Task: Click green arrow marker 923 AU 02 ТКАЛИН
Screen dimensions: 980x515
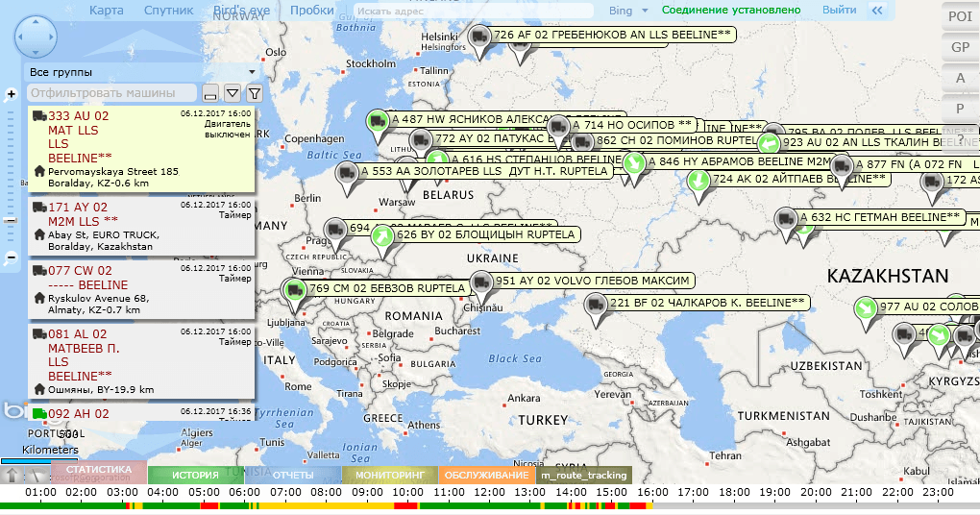Action: pyautogui.click(x=769, y=144)
